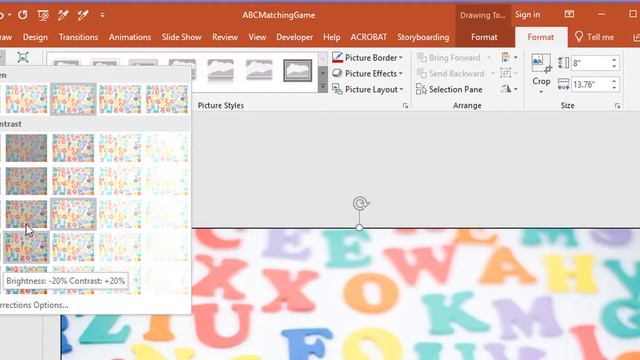The width and height of the screenshot is (640, 360).
Task: Open the Review tab
Action: [225, 37]
